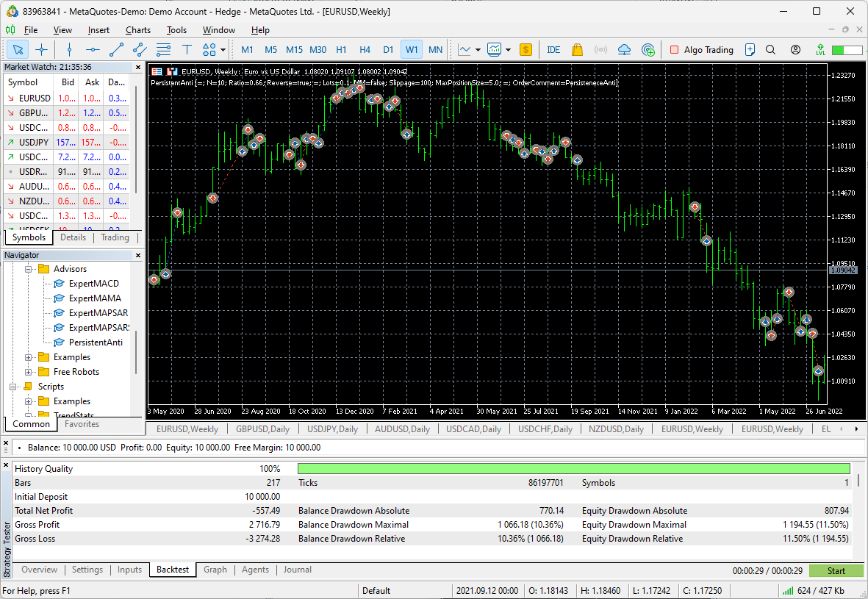
Task: Select the Crosshair tool
Action: (42, 49)
